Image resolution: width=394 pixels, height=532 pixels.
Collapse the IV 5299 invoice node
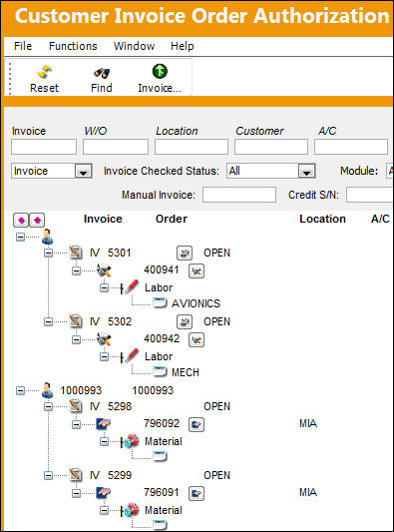[49, 475]
